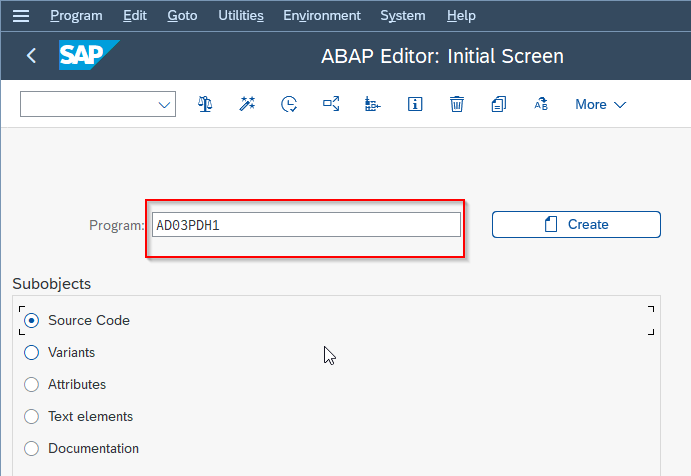Delete program with trash icon

(x=457, y=104)
